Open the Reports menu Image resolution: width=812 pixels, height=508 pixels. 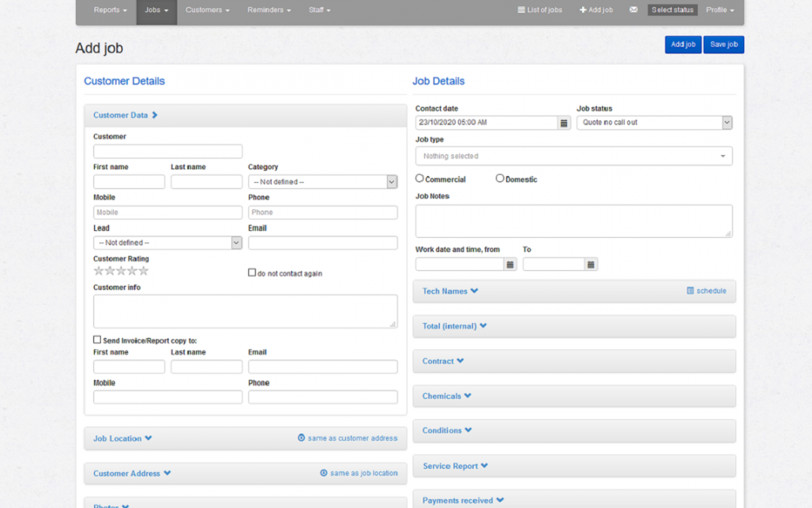click(x=110, y=10)
